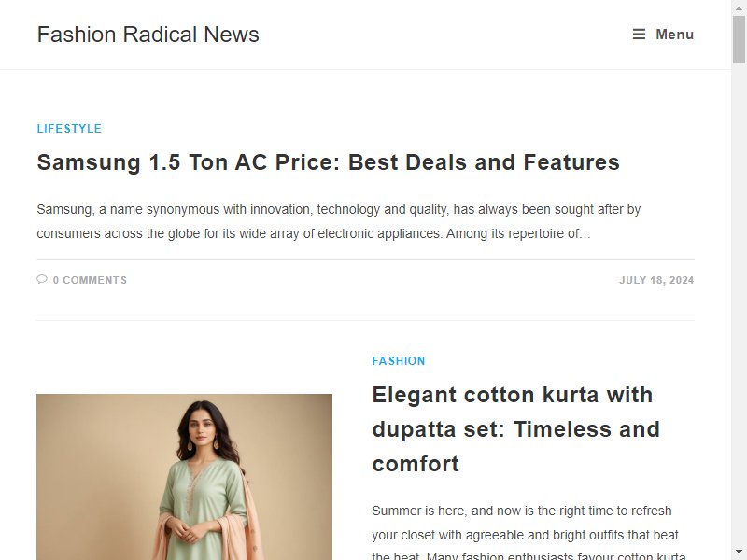
Task: Click the comment bubble icon
Action: click(x=42, y=279)
